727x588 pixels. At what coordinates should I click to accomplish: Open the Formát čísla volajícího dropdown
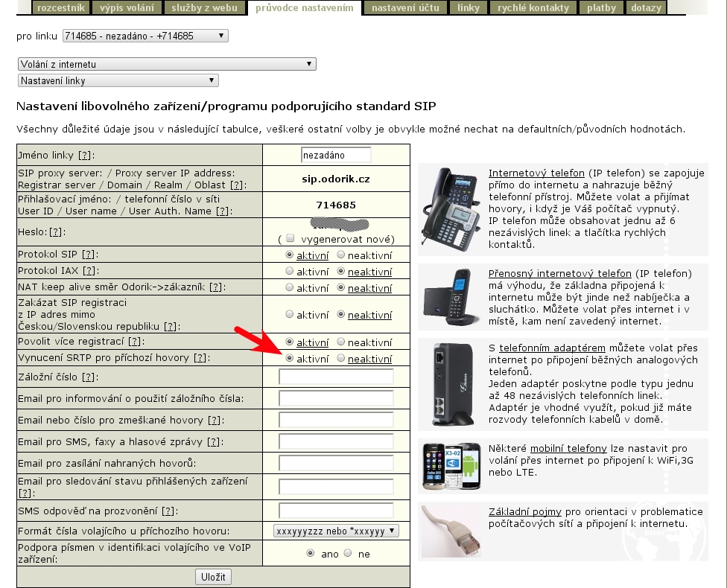pos(336,531)
